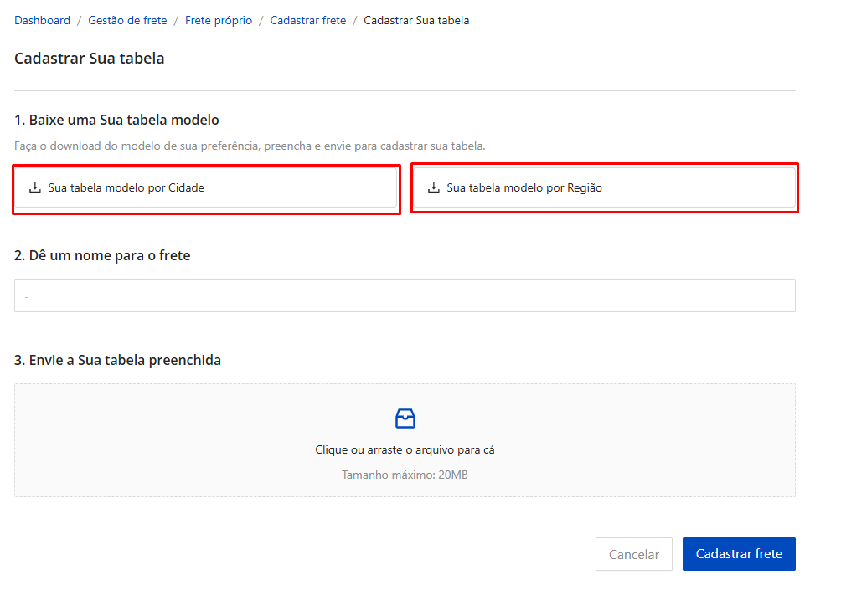846x616 pixels.
Task: Open 'Gestão de frete' breadcrumb link
Action: click(x=127, y=20)
